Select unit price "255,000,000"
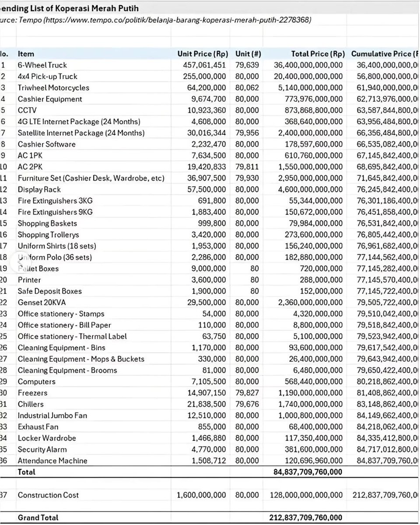Viewport: 420px width, 525px height. (x=205, y=77)
